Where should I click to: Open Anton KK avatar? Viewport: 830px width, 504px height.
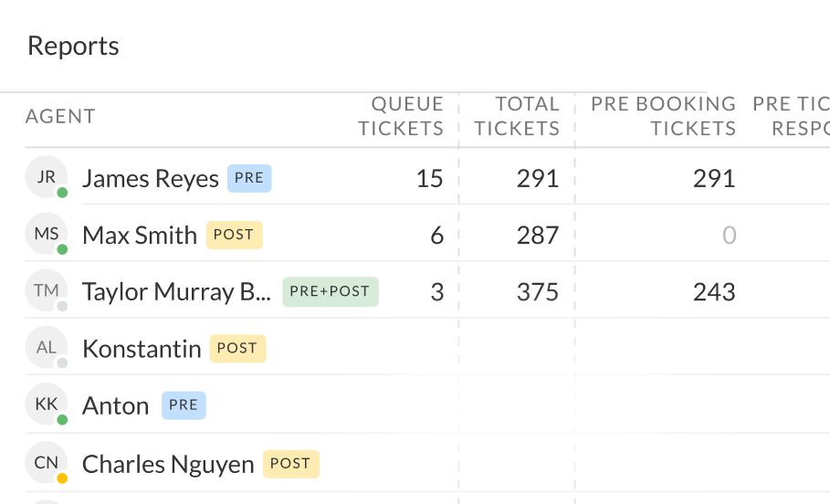pos(46,404)
